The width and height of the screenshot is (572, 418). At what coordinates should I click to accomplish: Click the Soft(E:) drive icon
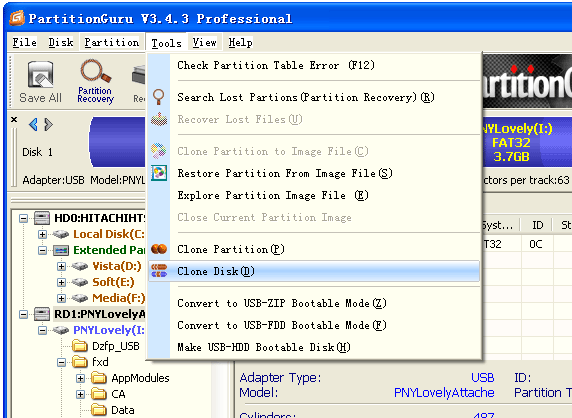(80, 282)
